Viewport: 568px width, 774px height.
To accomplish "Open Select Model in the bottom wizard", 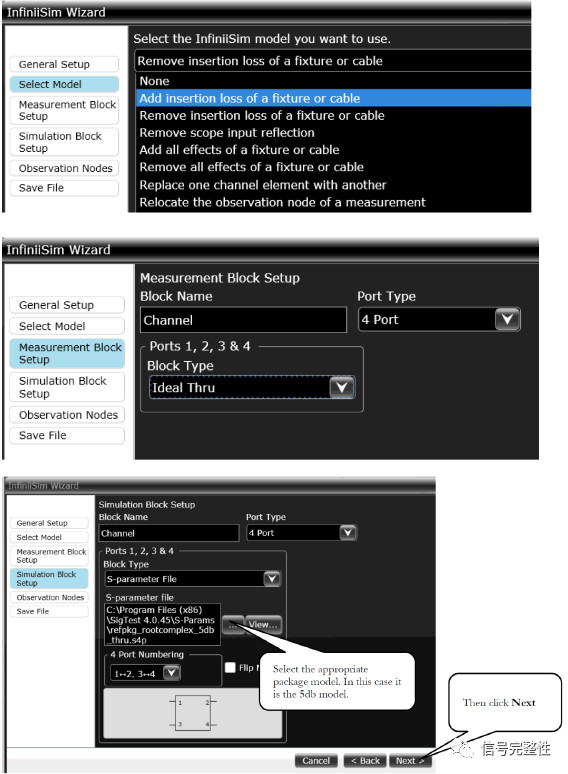I will pyautogui.click(x=49, y=537).
